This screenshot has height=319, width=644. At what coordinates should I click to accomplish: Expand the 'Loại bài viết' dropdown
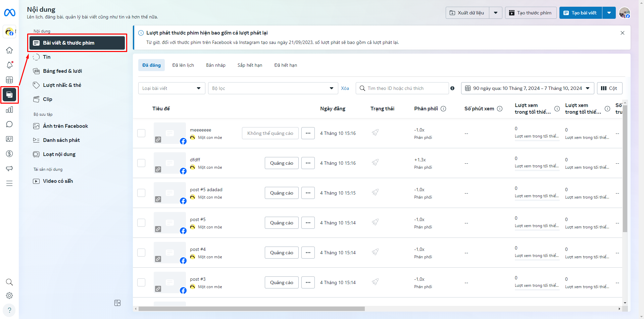tap(171, 88)
